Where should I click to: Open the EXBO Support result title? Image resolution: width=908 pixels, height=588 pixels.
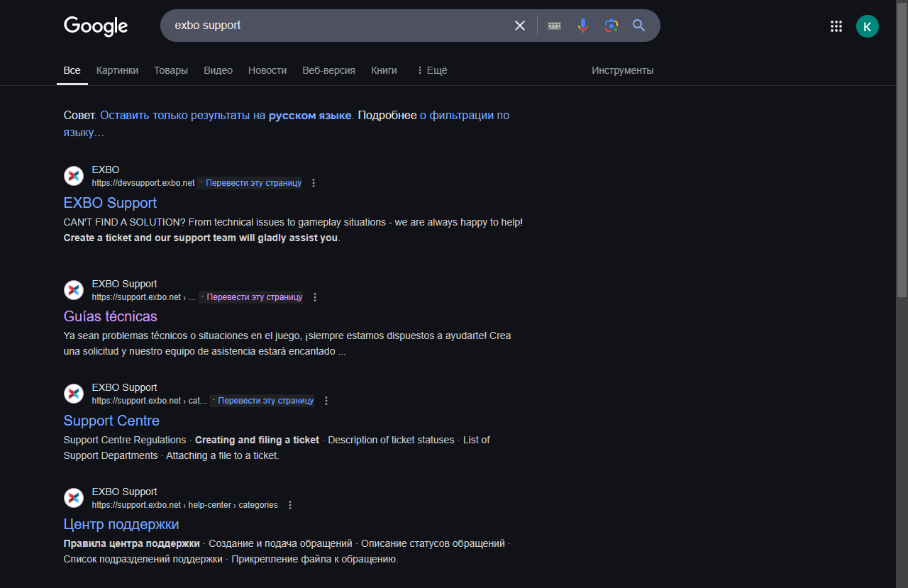(x=110, y=203)
